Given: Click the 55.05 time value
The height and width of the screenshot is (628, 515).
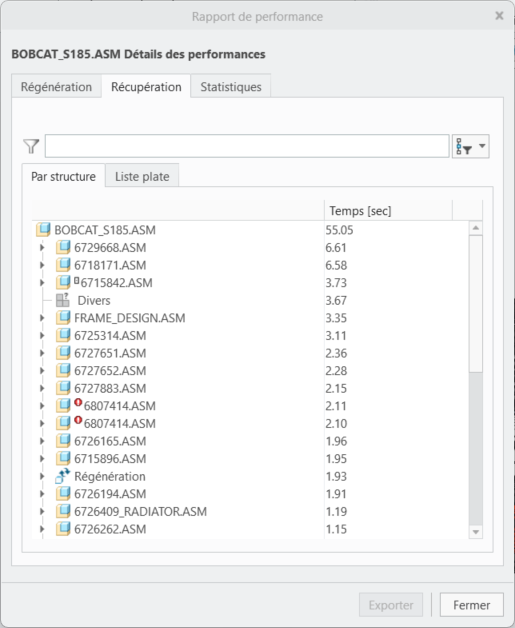Looking at the screenshot, I should tap(339, 230).
